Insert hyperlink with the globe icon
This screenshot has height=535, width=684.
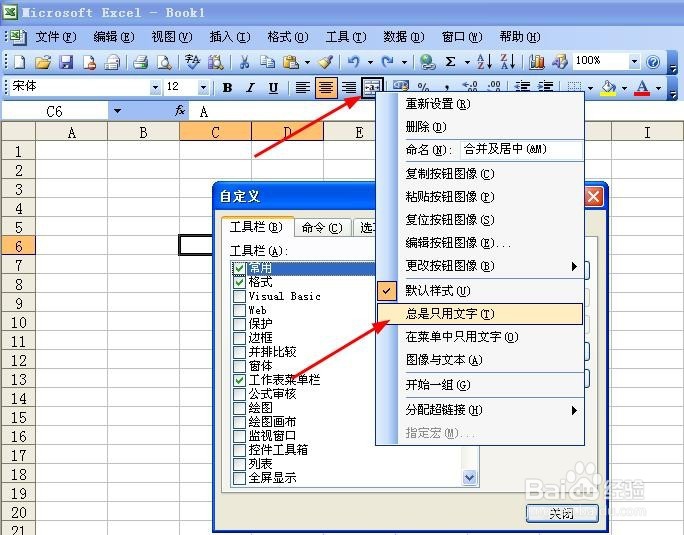[428, 62]
